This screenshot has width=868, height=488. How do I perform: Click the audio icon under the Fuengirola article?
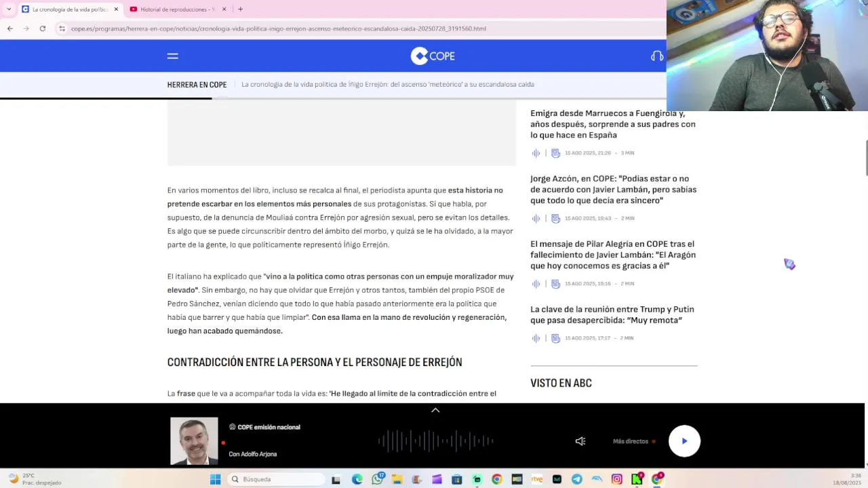pyautogui.click(x=536, y=153)
